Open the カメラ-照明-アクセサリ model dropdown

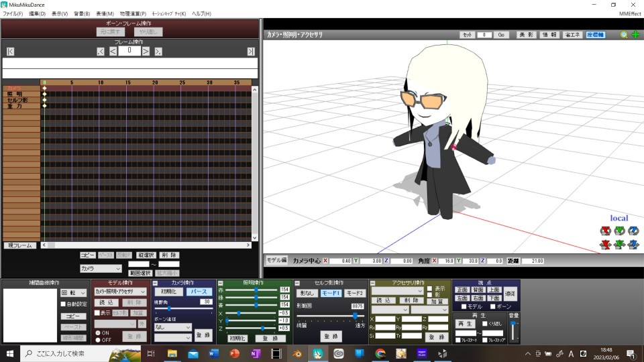coord(119,292)
